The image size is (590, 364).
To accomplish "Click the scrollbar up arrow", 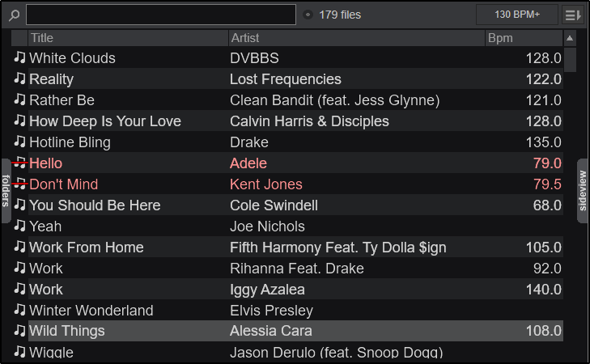I will [x=570, y=38].
